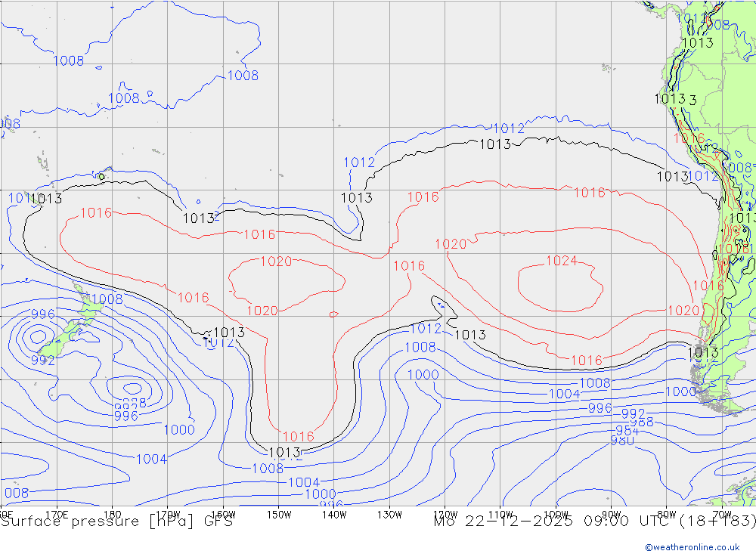Screen dimensions: 756x554
Task: Click the 110W longitude axis label
Action: pyautogui.click(x=500, y=515)
